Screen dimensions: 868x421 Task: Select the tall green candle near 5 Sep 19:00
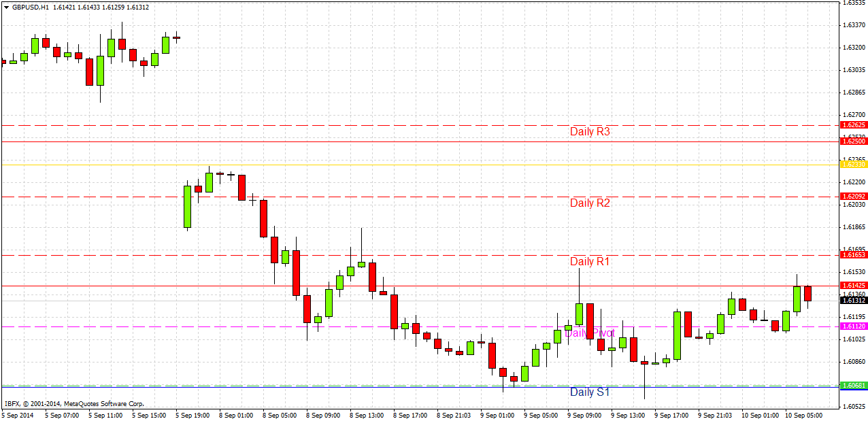pyautogui.click(x=188, y=207)
